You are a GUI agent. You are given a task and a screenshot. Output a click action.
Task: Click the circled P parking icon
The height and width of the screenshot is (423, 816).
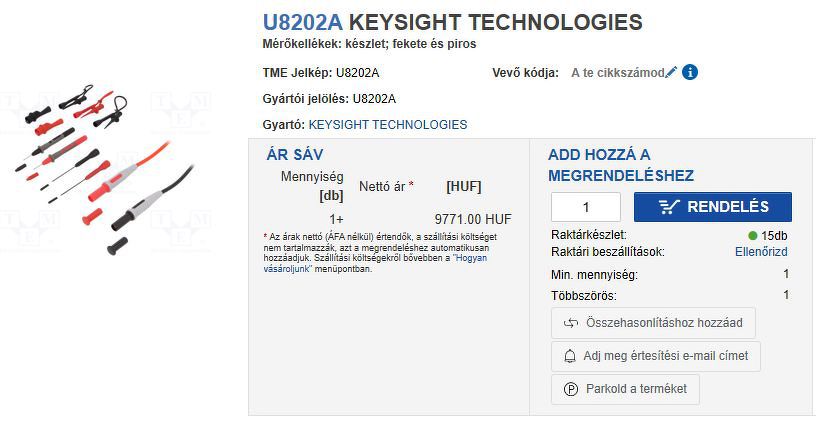[571, 389]
